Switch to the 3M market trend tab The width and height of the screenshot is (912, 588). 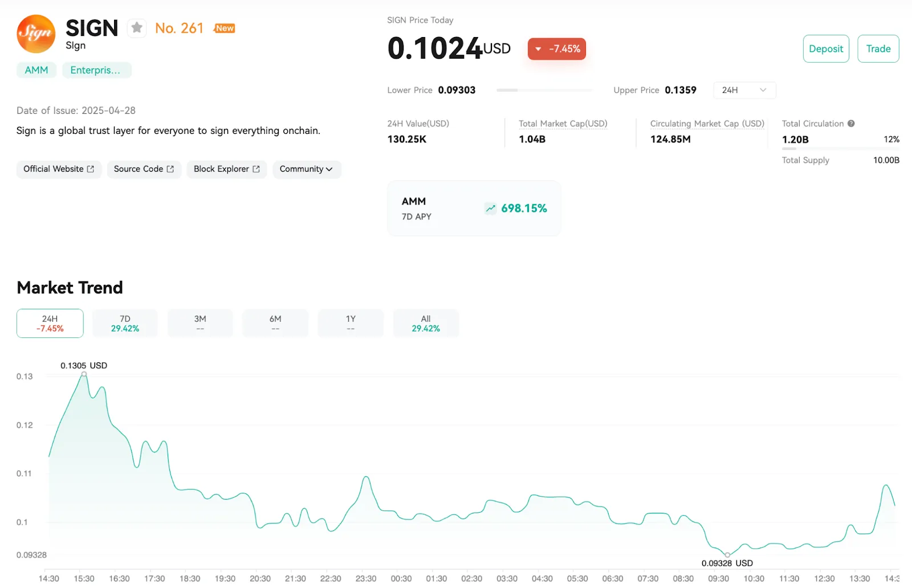(200, 323)
